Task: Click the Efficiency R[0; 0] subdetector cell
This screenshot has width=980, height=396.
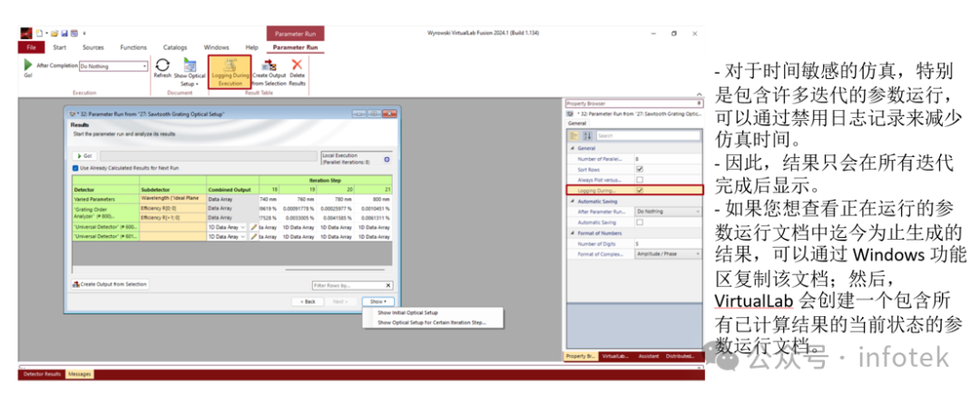Action: click(173, 208)
